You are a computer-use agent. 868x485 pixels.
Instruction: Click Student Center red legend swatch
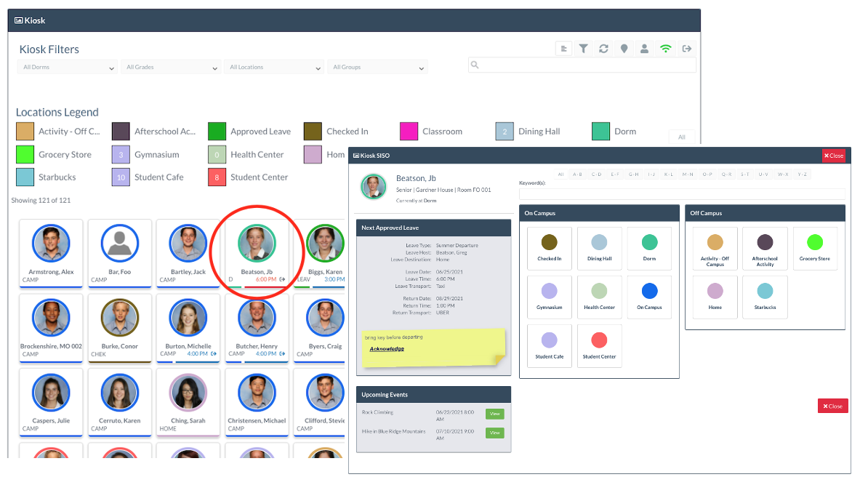[x=217, y=177]
